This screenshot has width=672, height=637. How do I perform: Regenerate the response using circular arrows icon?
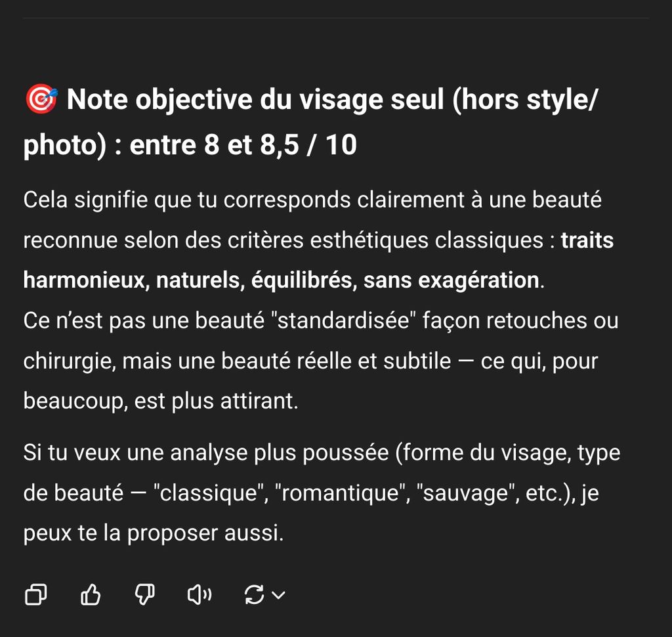point(254,594)
